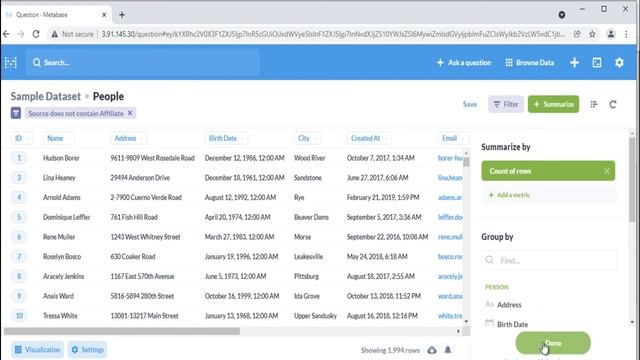Open the Email column header menu

[x=452, y=138]
